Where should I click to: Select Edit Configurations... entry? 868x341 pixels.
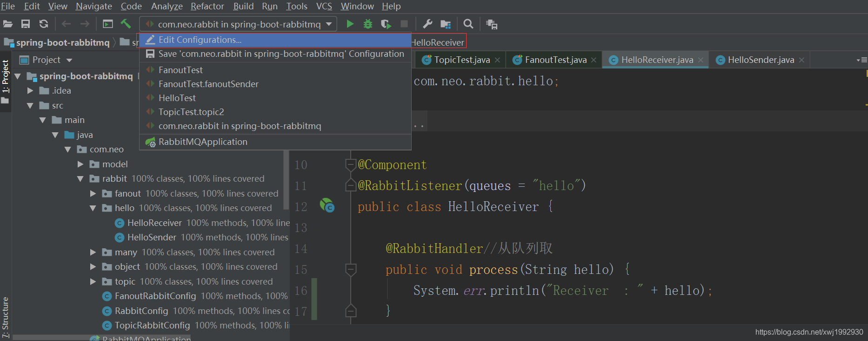click(x=275, y=40)
